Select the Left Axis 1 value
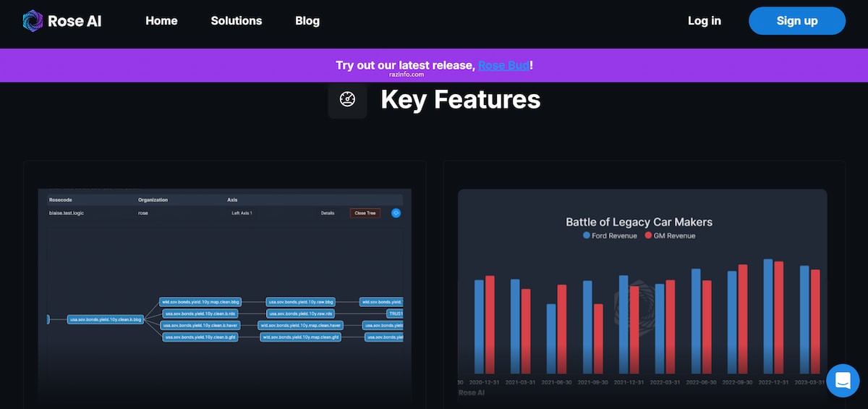This screenshot has height=409, width=868. (242, 213)
